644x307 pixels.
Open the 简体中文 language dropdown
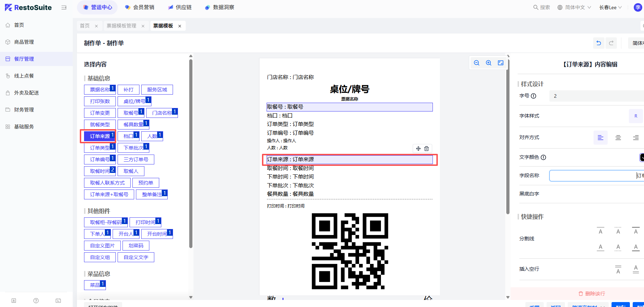[574, 7]
